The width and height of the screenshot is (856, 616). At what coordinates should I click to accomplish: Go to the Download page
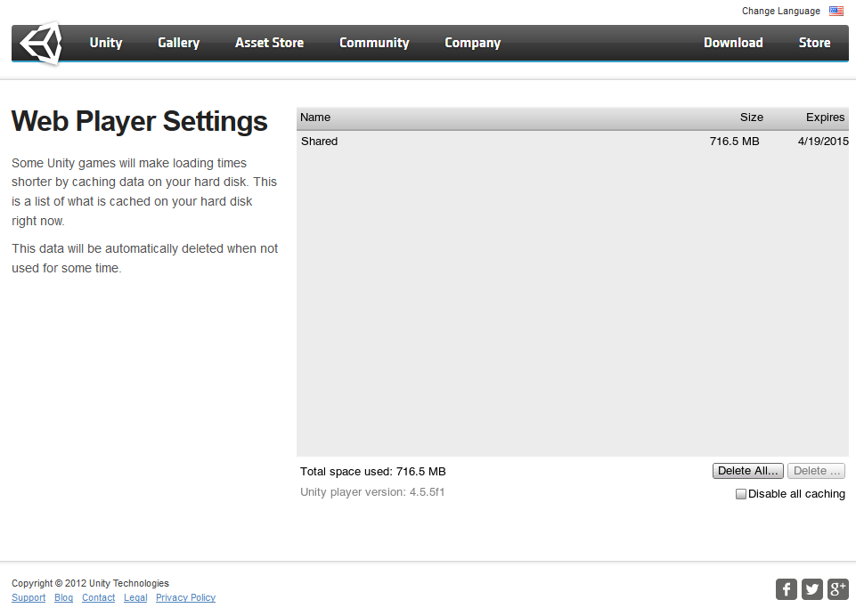point(733,43)
